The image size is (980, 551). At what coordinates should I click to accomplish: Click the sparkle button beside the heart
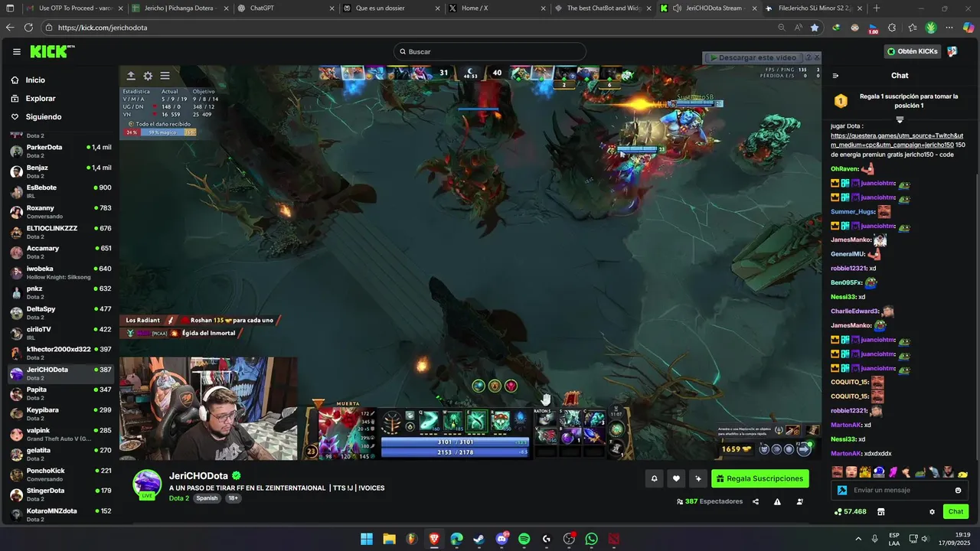coord(697,478)
